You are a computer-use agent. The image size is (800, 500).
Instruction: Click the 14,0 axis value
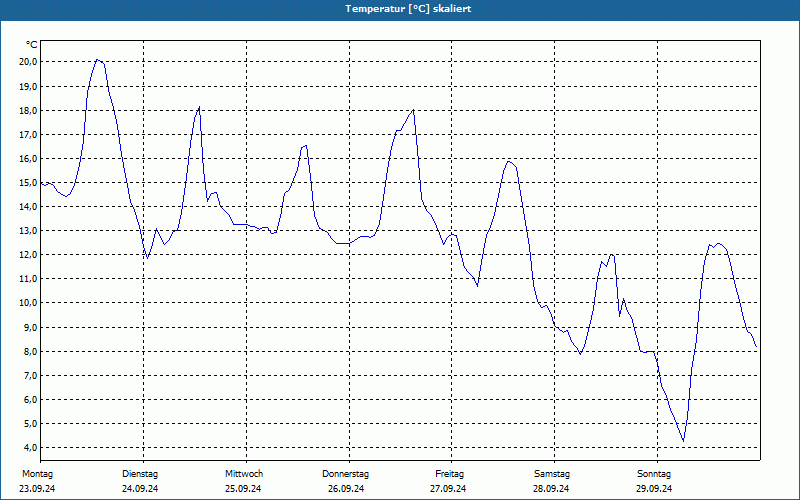click(x=28, y=207)
